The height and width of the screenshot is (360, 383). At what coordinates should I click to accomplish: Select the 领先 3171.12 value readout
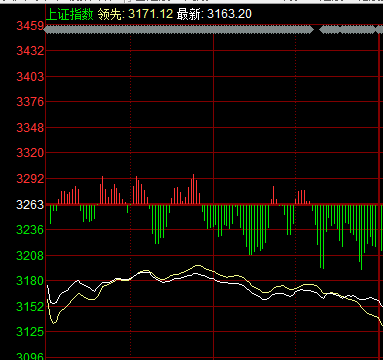click(135, 14)
